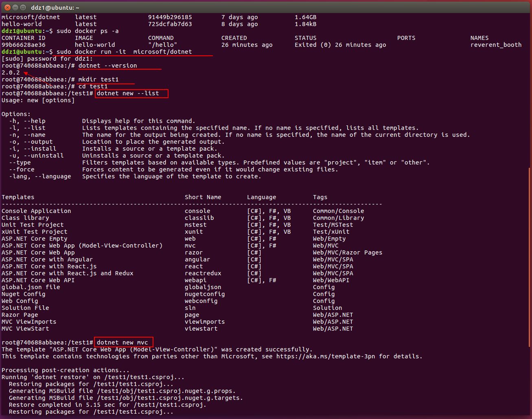Close the terminal window
Image resolution: width=532 pixels, height=419 pixels.
(x=8, y=7)
